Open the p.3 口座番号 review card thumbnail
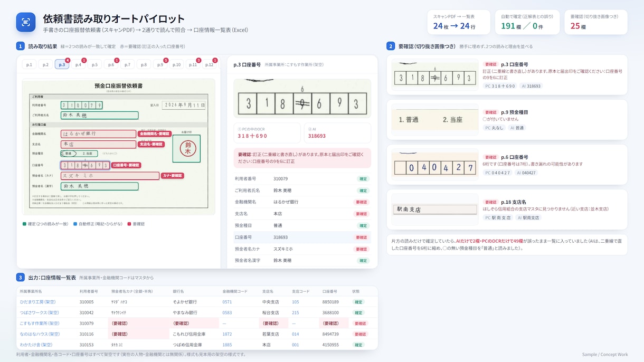 [434, 76]
